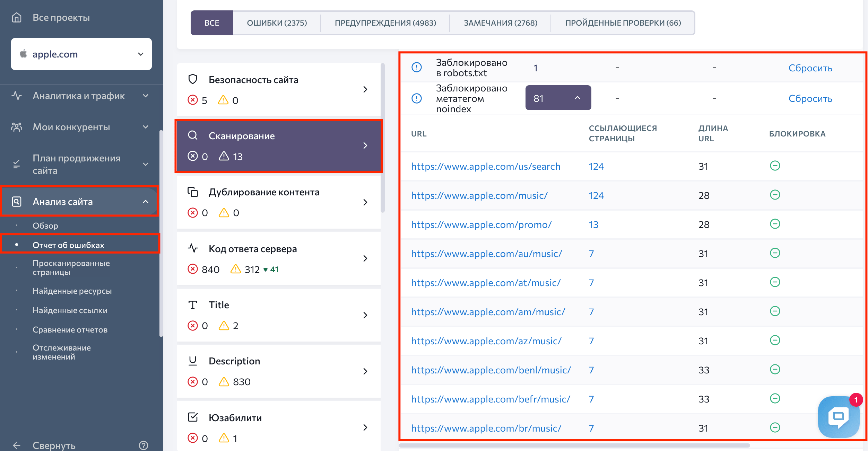Open the apple.com project dropdown
This screenshot has width=868, height=451.
pos(81,54)
